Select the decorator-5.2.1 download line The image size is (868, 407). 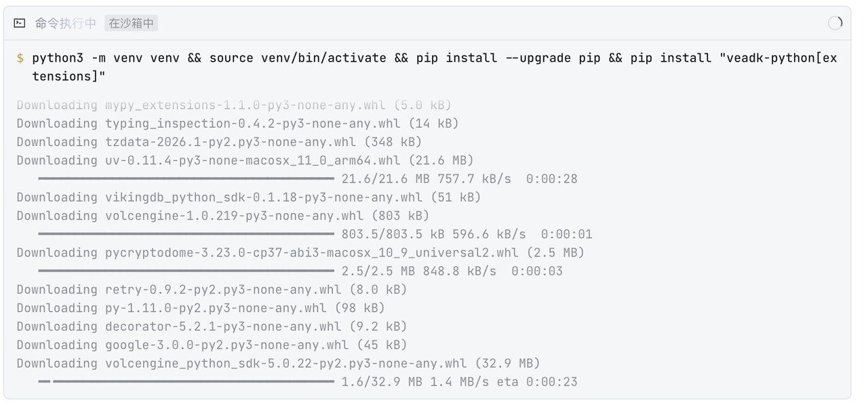(212, 326)
